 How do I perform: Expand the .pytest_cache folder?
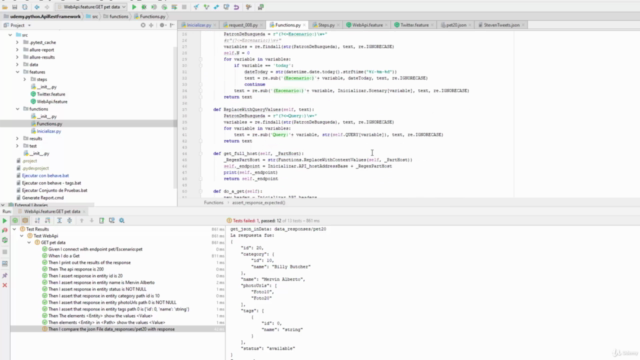(x=17, y=42)
